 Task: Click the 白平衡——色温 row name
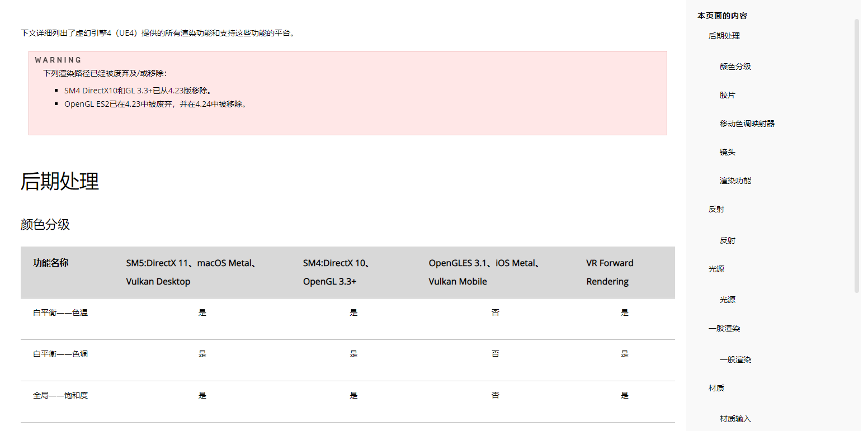(60, 312)
